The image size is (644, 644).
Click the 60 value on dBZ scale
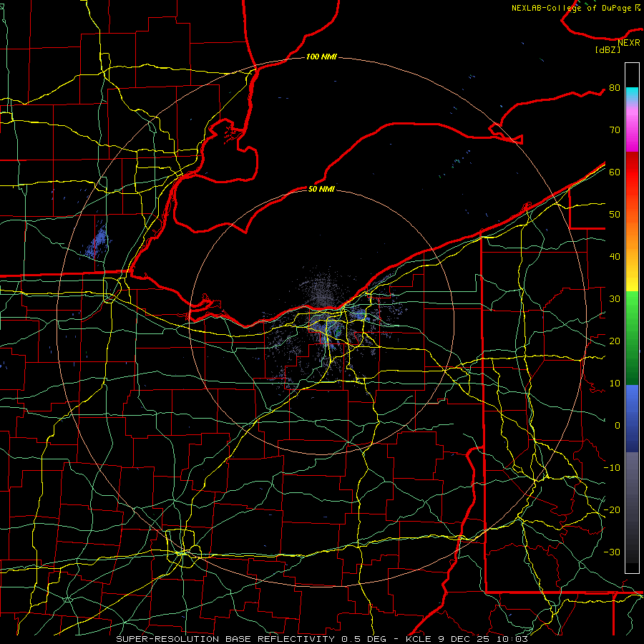pos(615,172)
